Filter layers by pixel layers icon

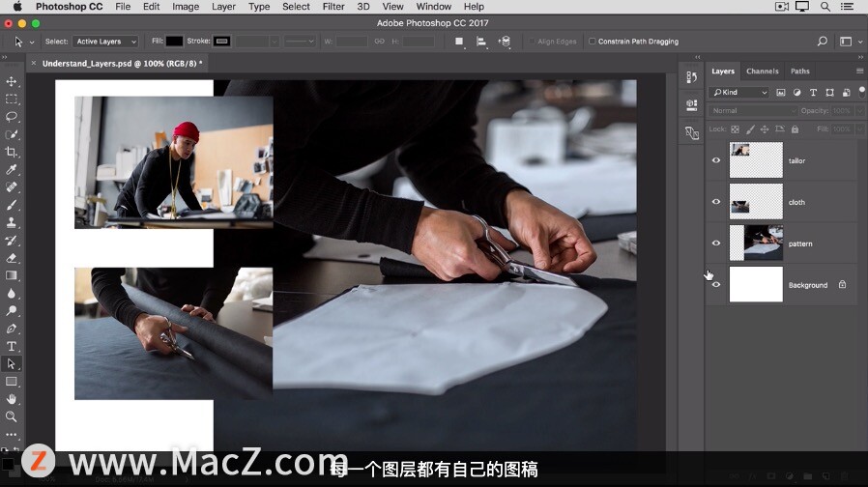click(781, 93)
